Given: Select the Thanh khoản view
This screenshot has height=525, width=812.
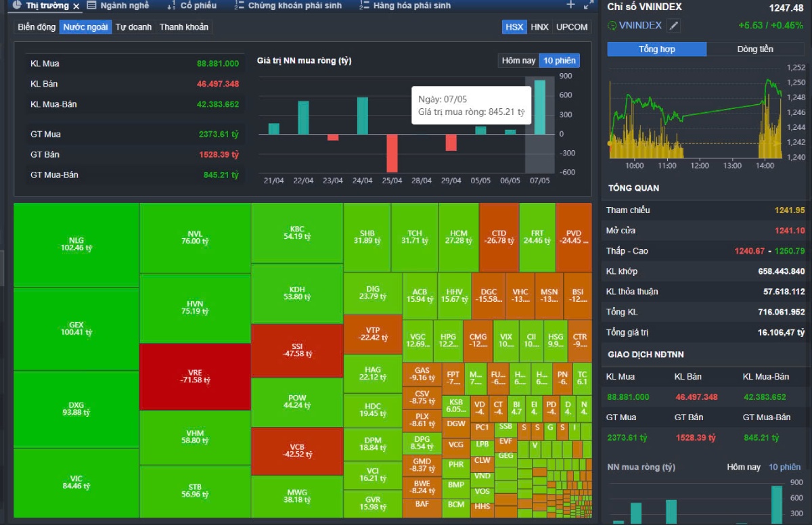Looking at the screenshot, I should (x=184, y=27).
